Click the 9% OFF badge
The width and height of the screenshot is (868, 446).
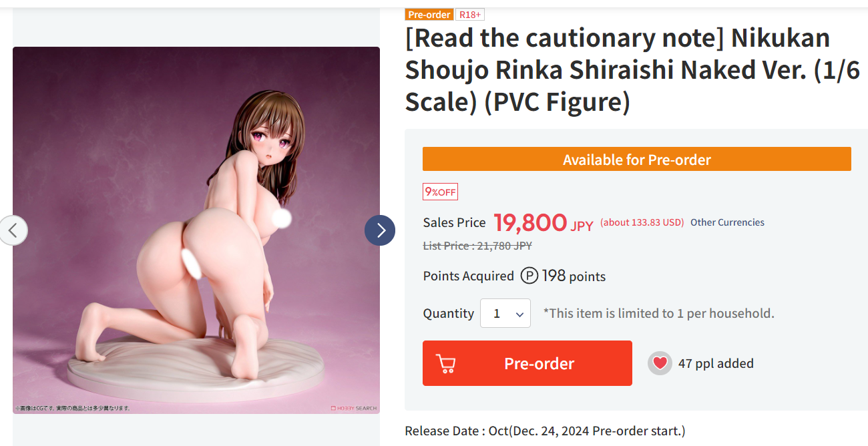pos(440,192)
